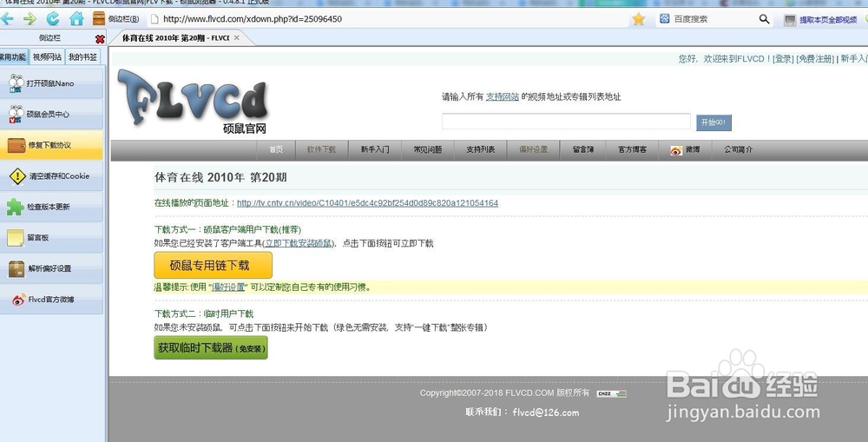This screenshot has height=442, width=868.
Task: Open the 官方博客 nav item
Action: coord(632,149)
